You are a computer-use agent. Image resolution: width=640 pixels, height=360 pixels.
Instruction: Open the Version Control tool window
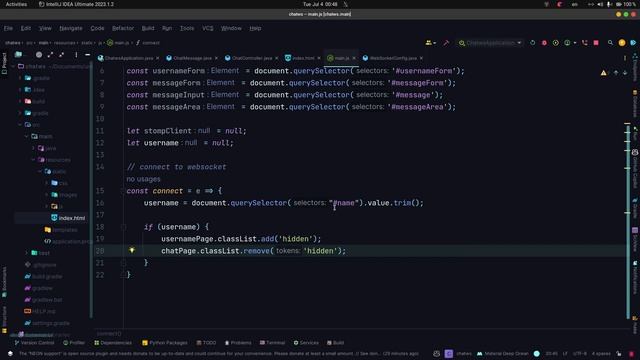[x=34, y=343]
